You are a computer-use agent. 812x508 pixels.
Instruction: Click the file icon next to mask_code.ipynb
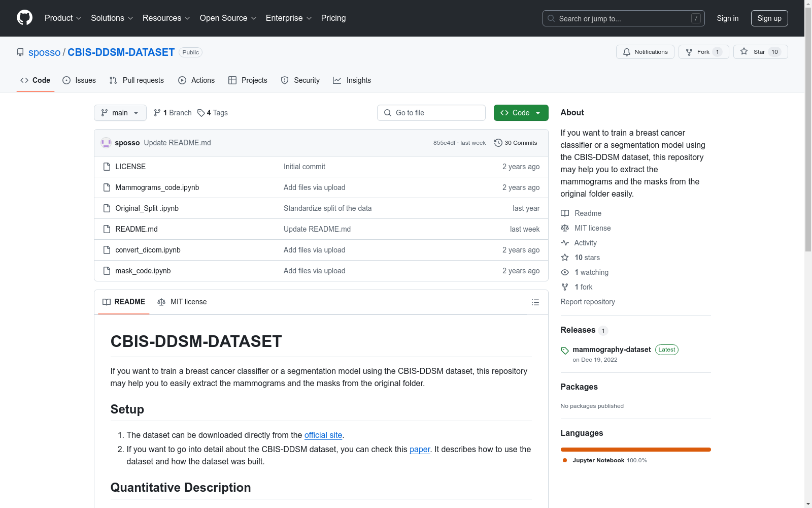pyautogui.click(x=107, y=271)
